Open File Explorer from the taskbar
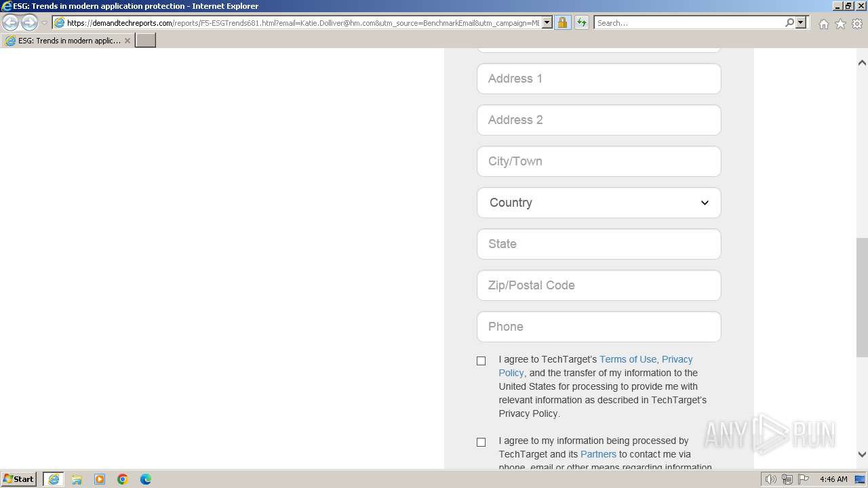Screen dimensions: 868x488 point(77,479)
